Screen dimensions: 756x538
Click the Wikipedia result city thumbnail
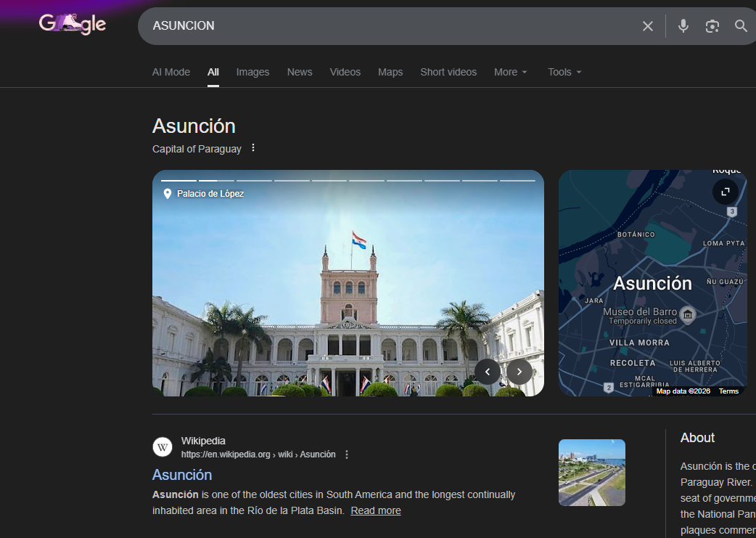click(x=591, y=473)
